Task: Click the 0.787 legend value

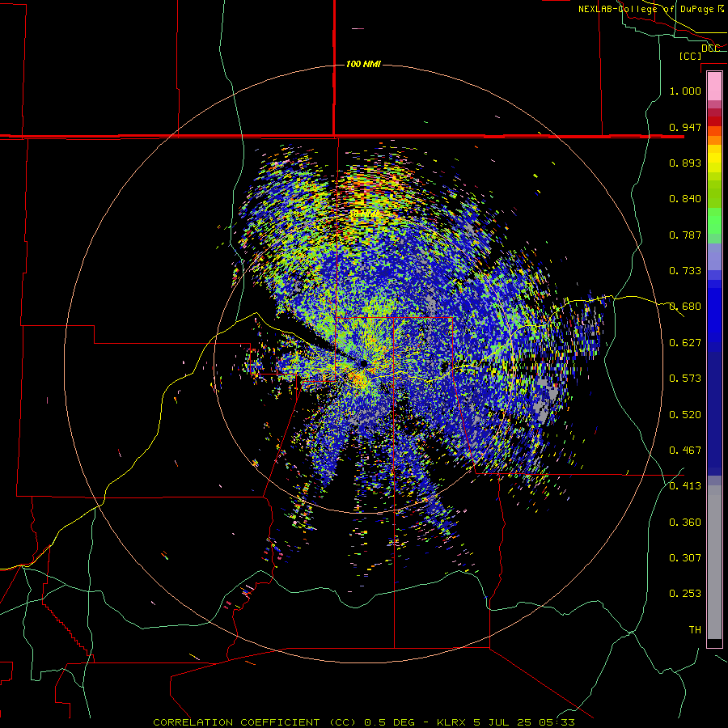Action: click(685, 235)
